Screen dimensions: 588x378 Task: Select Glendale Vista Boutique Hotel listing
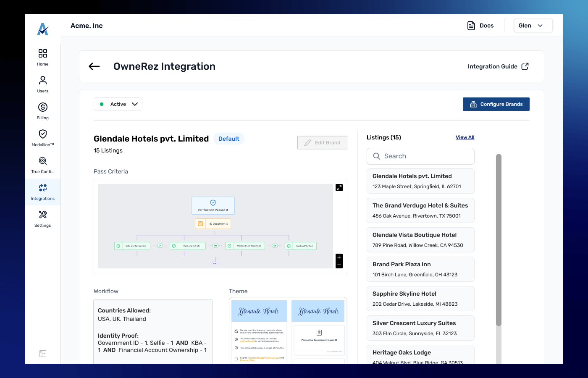pyautogui.click(x=420, y=240)
